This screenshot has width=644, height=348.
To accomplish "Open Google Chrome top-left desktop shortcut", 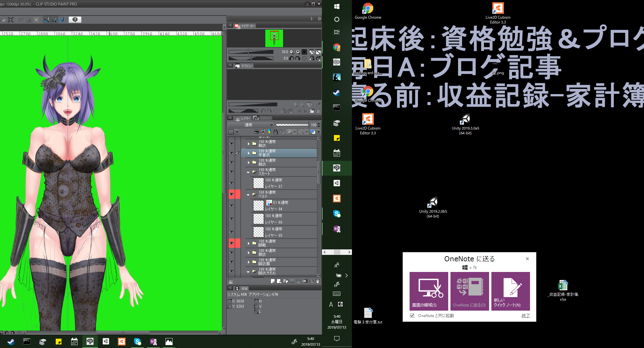I will pos(368,11).
